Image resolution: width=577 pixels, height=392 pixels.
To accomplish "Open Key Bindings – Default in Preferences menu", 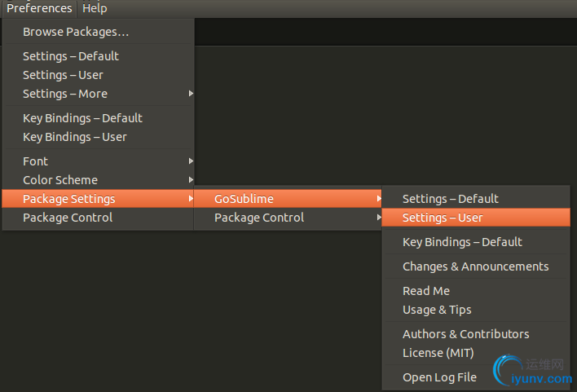I will tap(99, 118).
